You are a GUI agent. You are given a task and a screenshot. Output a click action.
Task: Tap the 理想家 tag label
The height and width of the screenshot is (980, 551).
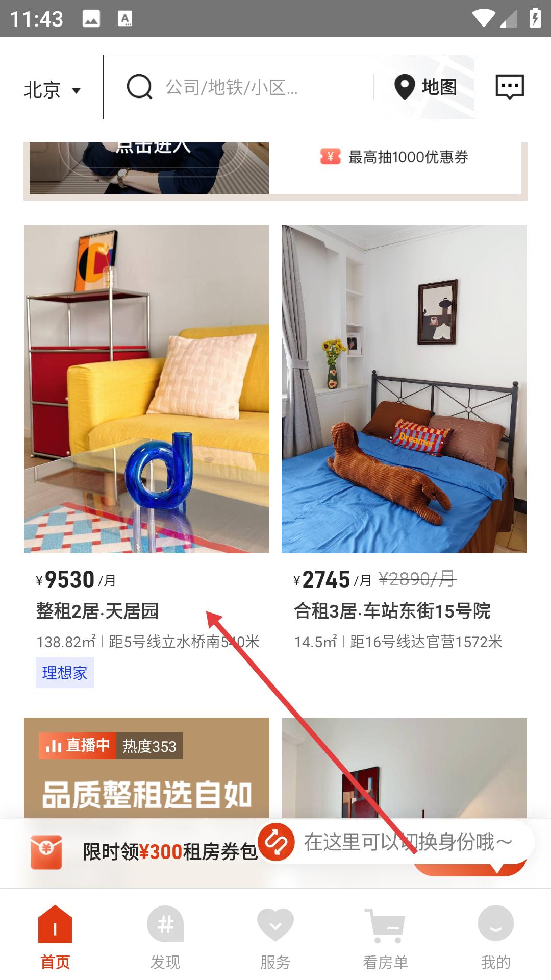point(65,673)
